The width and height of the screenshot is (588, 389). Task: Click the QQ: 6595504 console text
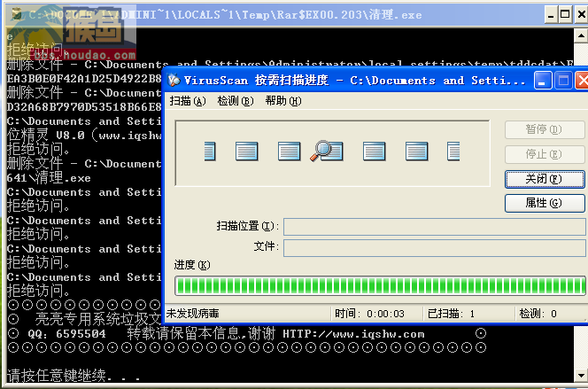(66, 334)
